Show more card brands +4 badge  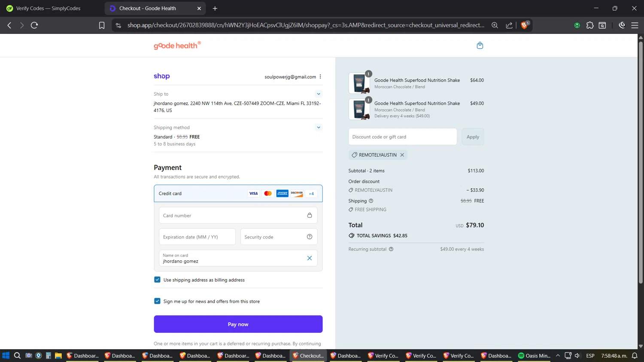tap(311, 193)
